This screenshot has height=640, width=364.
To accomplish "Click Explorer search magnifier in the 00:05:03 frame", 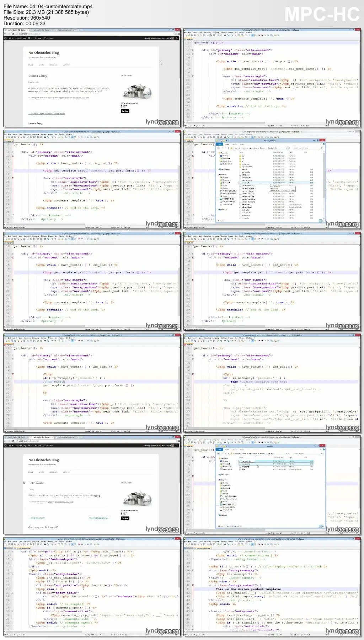I will point(322,453).
